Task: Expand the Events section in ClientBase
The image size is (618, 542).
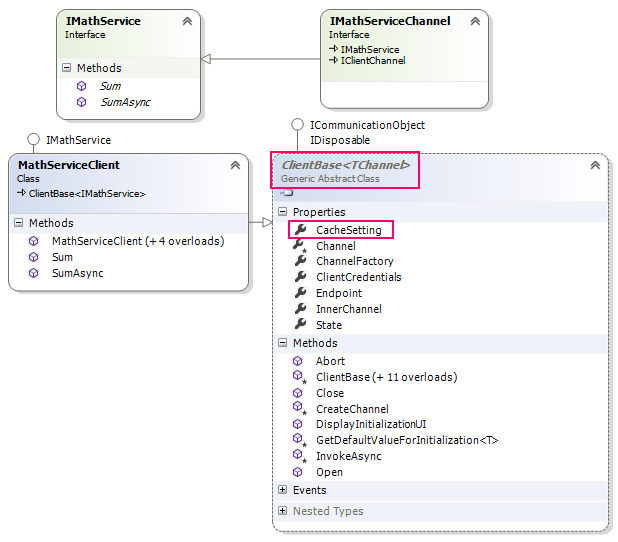Action: pos(283,490)
